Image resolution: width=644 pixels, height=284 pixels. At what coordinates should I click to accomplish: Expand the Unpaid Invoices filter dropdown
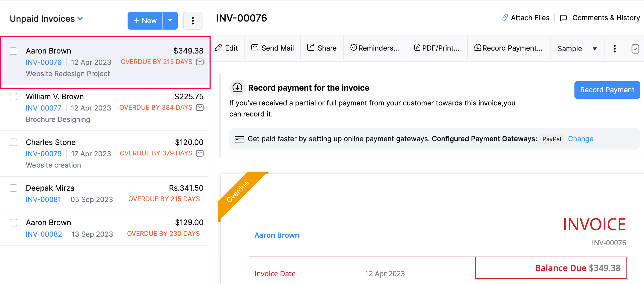pyautogui.click(x=80, y=19)
